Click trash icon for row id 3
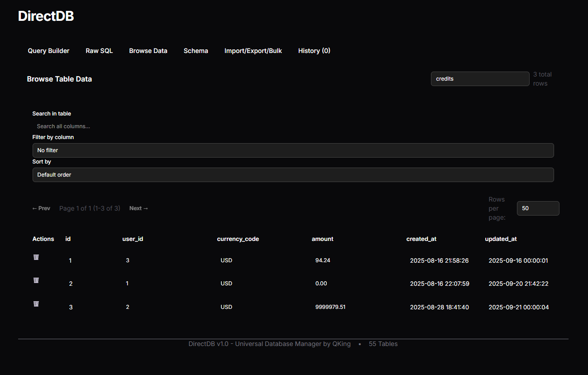588x375 pixels. click(x=36, y=304)
